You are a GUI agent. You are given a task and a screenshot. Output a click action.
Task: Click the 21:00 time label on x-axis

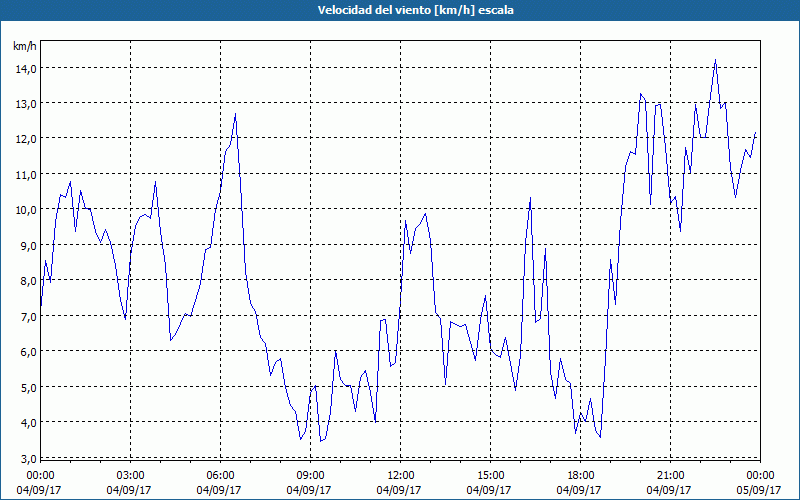[x=670, y=475]
